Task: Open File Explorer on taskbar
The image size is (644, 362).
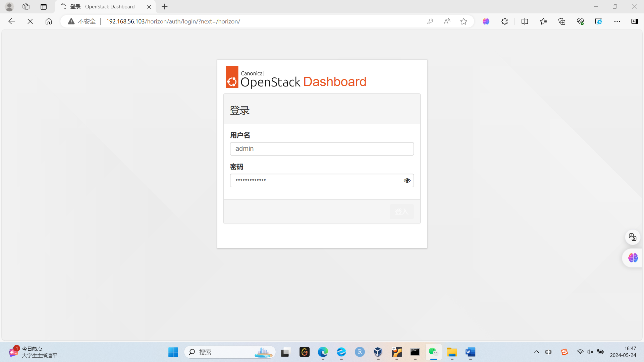Action: tap(452, 352)
